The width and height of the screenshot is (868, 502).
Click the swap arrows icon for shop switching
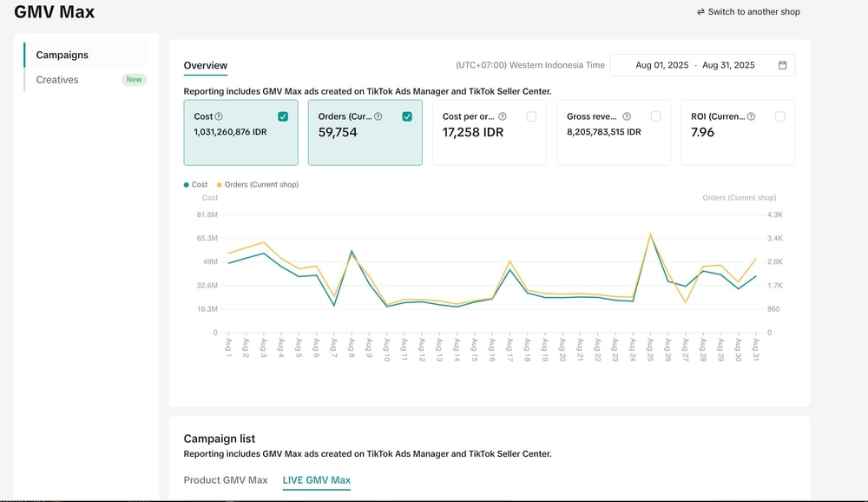click(x=700, y=12)
